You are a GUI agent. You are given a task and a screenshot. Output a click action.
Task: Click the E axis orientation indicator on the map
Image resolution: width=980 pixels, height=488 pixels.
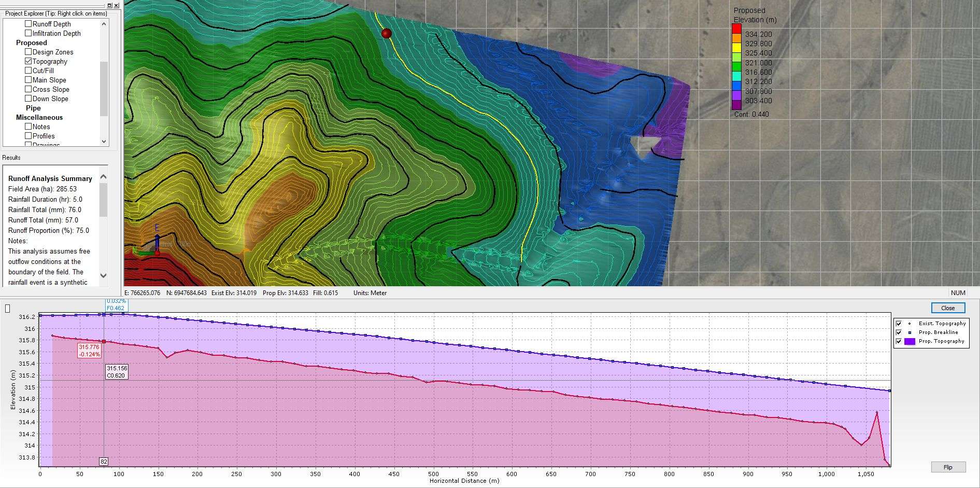pyautogui.click(x=157, y=227)
